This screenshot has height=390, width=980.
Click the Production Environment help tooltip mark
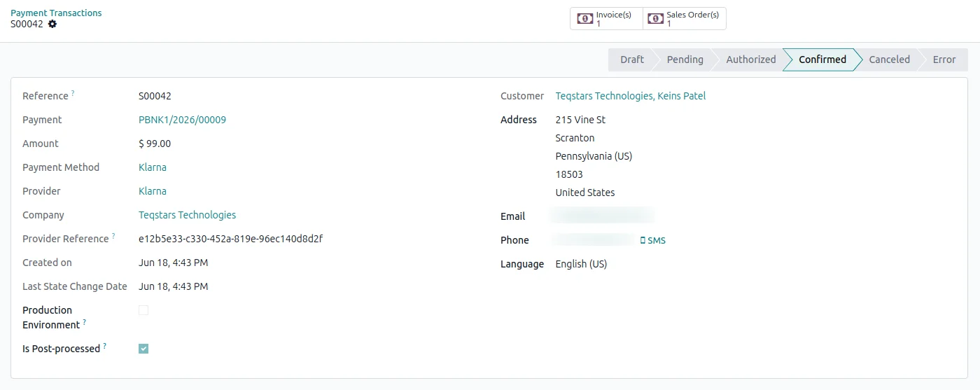84,322
